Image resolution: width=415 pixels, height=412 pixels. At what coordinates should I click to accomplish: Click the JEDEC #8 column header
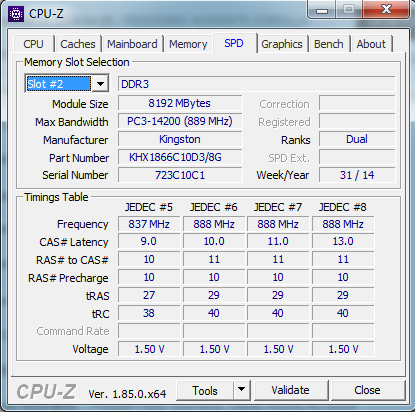click(343, 207)
